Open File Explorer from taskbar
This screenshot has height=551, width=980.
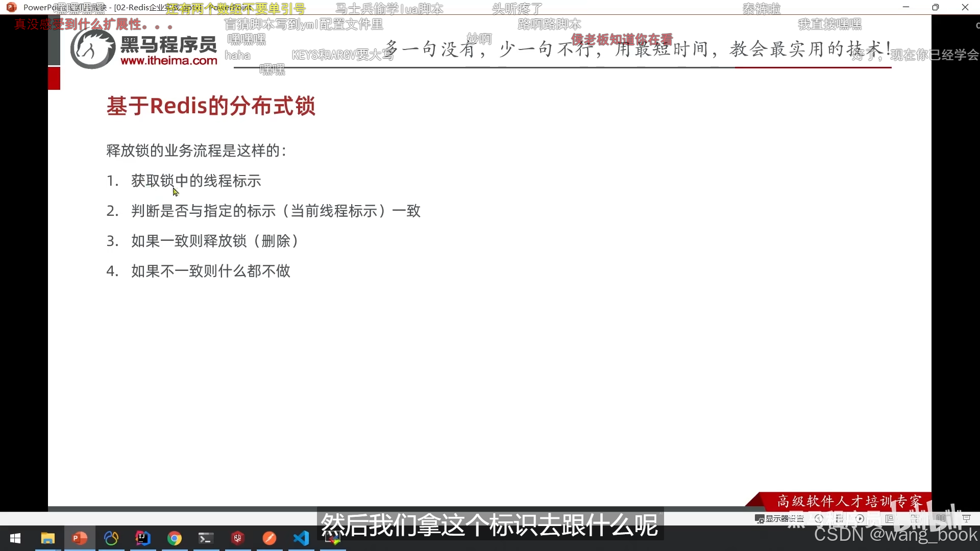click(47, 538)
